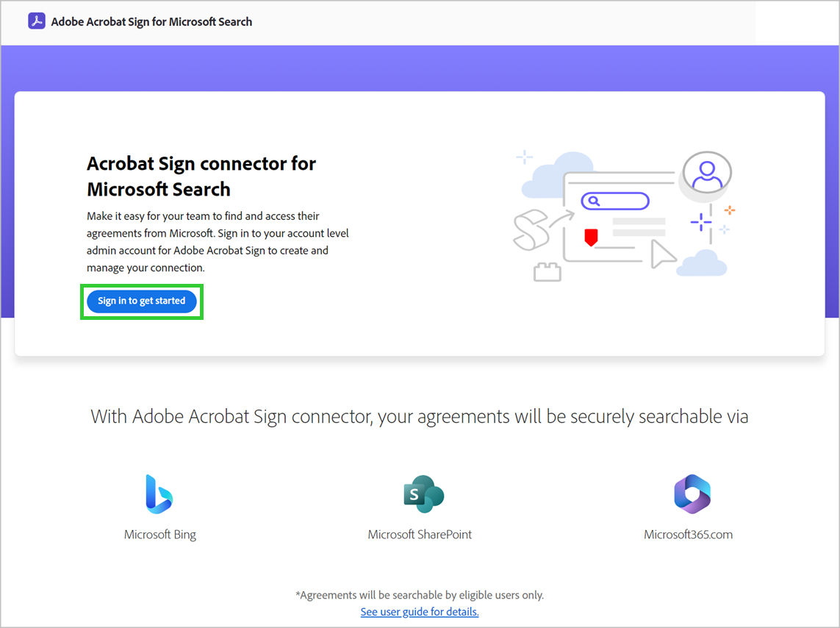Viewport: 840px width, 628px height.
Task: Click the Microsoft Bing label
Action: tap(160, 534)
